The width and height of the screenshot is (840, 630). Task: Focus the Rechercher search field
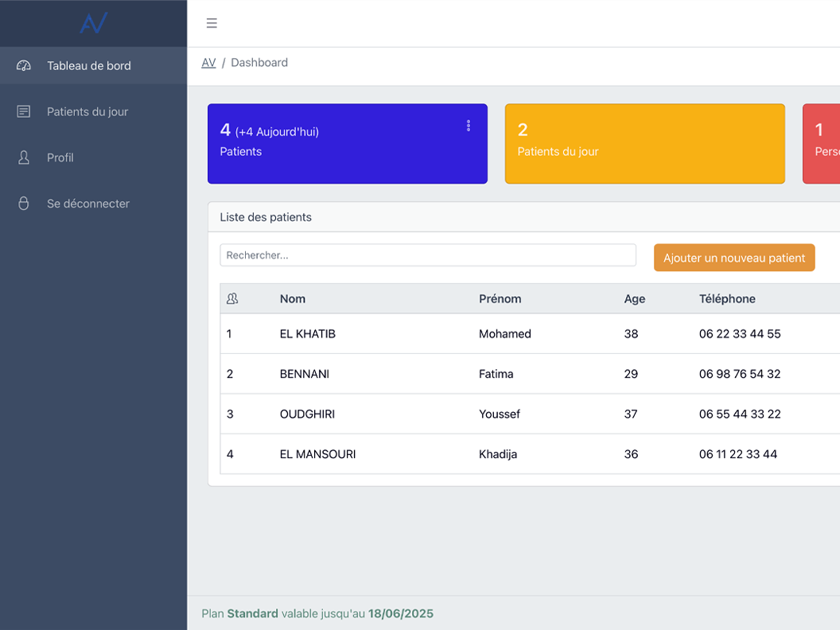click(x=428, y=255)
